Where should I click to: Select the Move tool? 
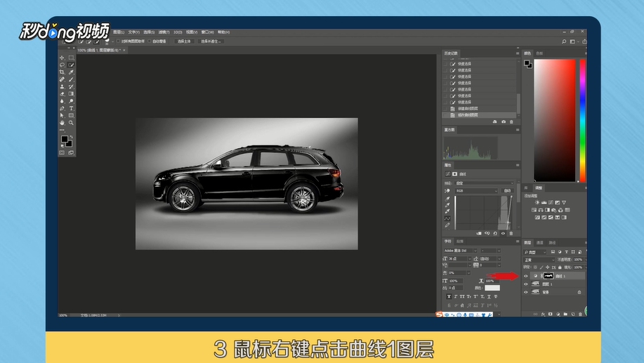click(62, 58)
